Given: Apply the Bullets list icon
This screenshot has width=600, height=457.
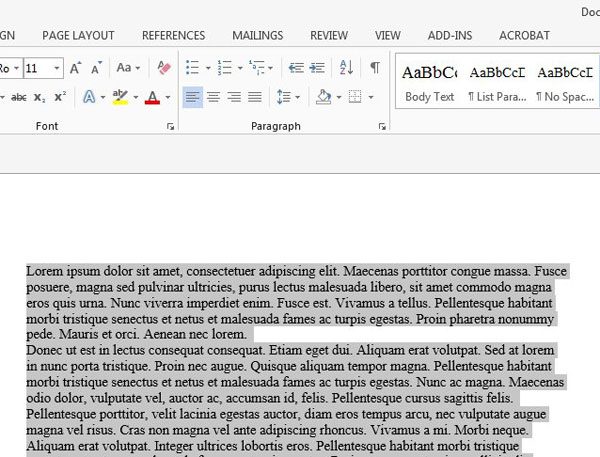Looking at the screenshot, I should 190,68.
